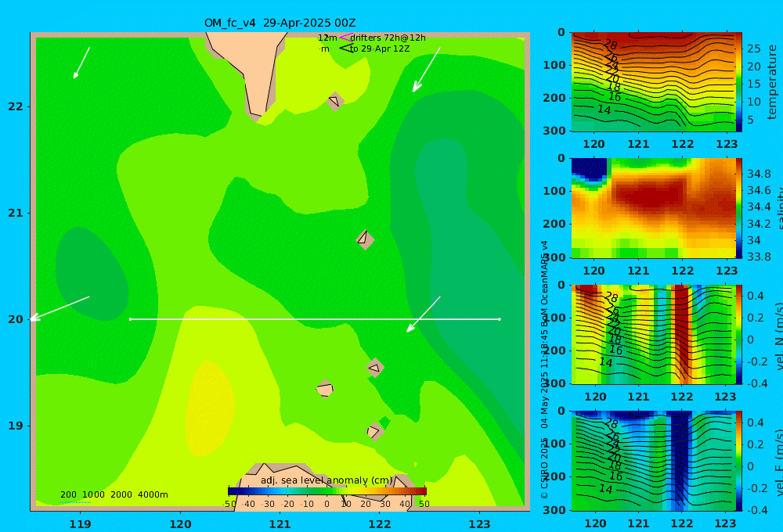
Task: Select the 'to 29 Apr 12Z' legend text
Action: [380, 49]
